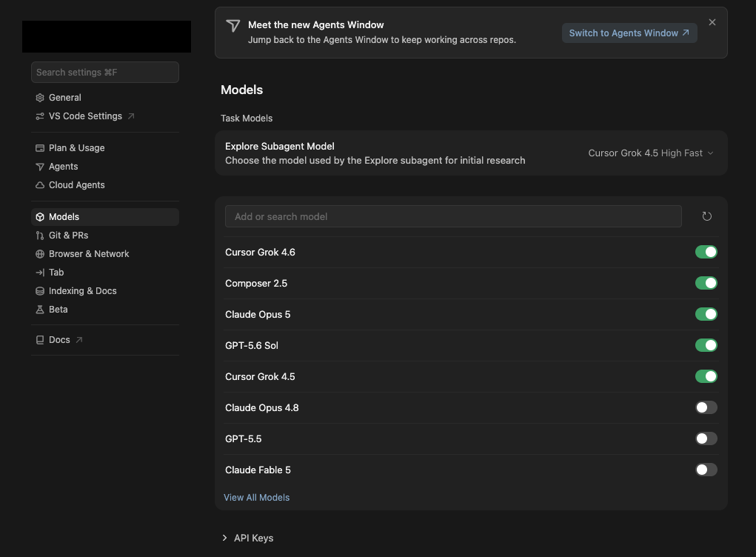Screen dimensions: 756x557
Task: Dismiss the Agents Window banner
Action: tap(712, 22)
